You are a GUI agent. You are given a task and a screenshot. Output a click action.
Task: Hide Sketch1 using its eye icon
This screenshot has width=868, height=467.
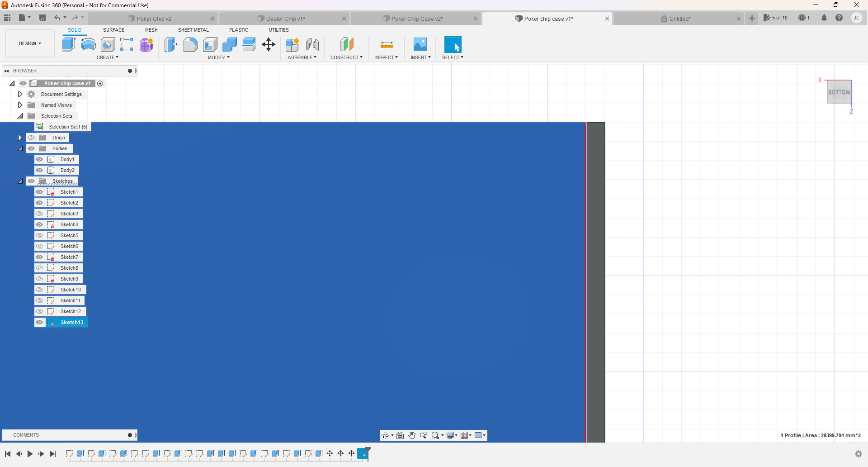[x=39, y=192]
